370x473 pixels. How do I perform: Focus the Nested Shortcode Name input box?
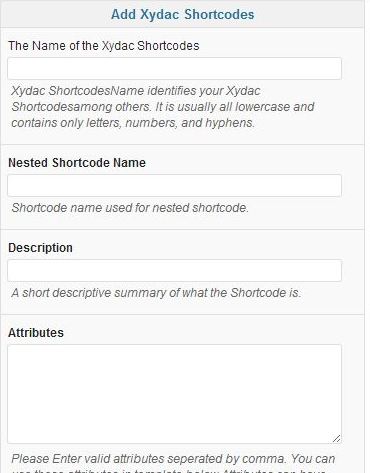[174, 185]
